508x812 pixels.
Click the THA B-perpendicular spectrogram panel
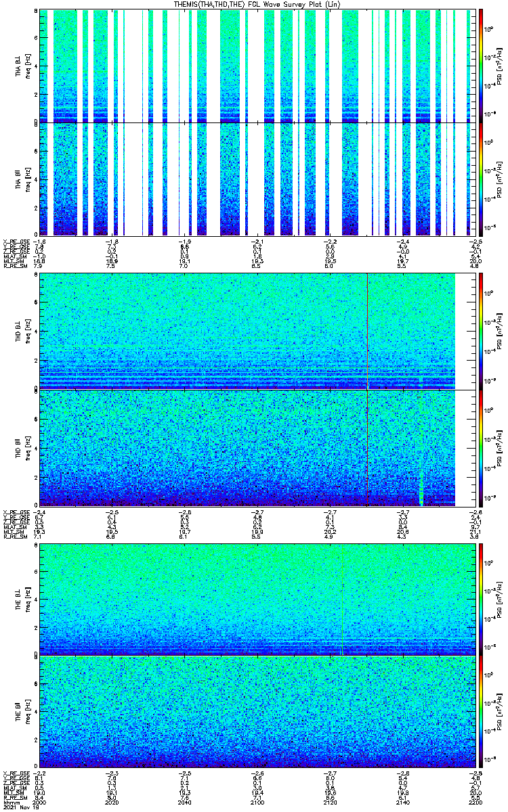257,65
